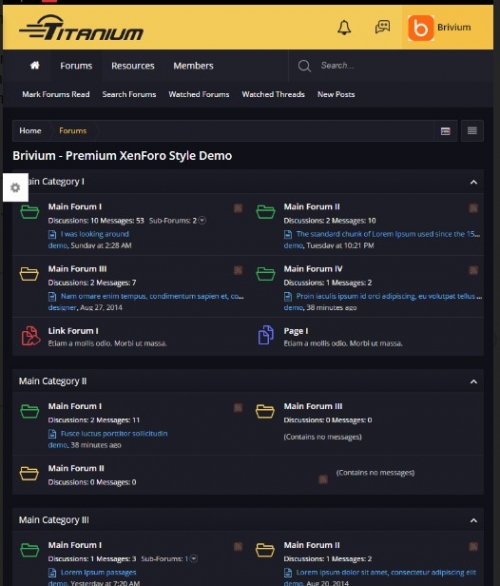Click the Mark Forums Read link
Image resolution: width=500 pixels, height=586 pixels.
pyautogui.click(x=56, y=94)
